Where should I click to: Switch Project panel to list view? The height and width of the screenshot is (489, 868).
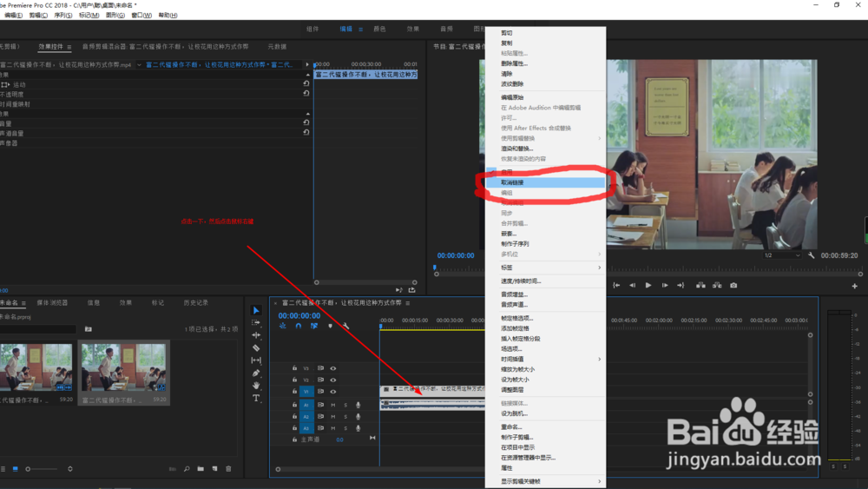pyautogui.click(x=3, y=468)
